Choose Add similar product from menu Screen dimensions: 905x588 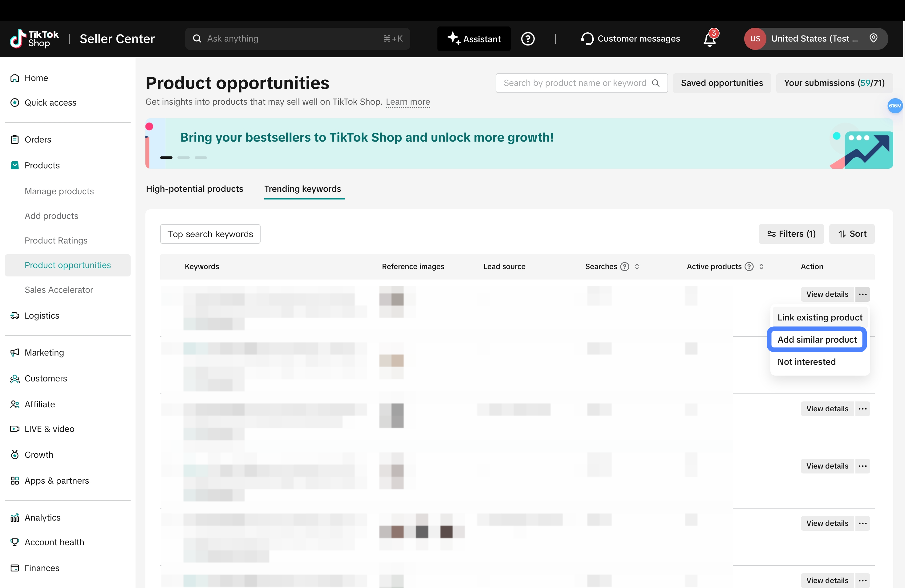817,340
